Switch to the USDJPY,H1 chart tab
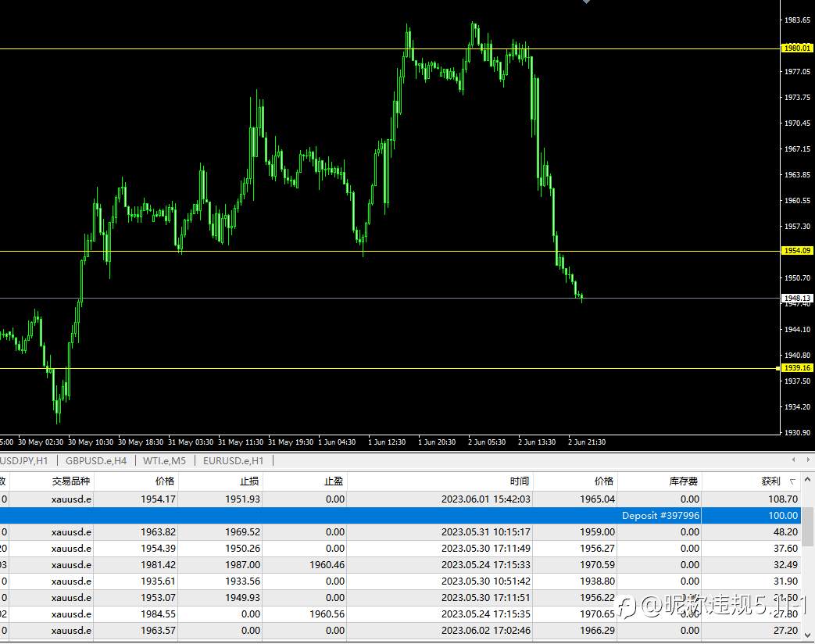 pyautogui.click(x=24, y=461)
